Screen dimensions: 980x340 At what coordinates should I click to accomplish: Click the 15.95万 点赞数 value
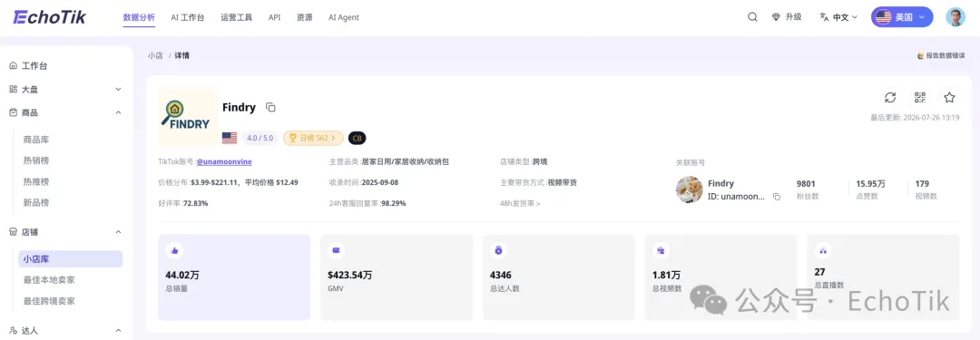click(x=870, y=184)
